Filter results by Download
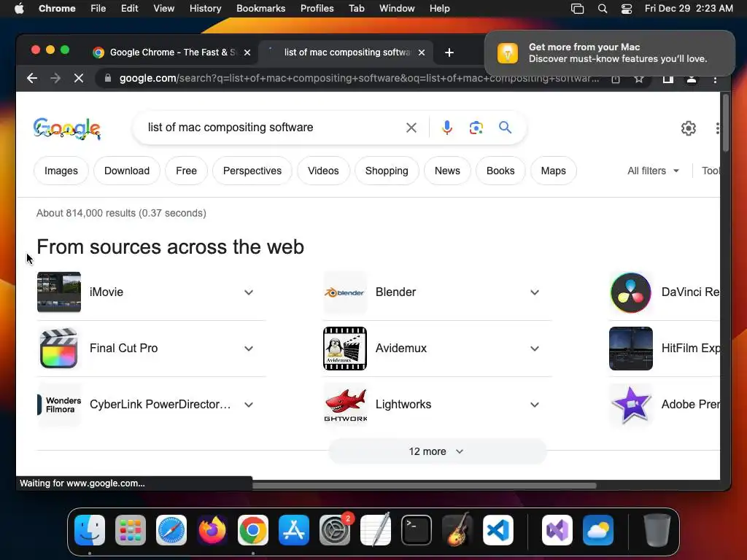Screen dimensions: 747x560 click(127, 171)
